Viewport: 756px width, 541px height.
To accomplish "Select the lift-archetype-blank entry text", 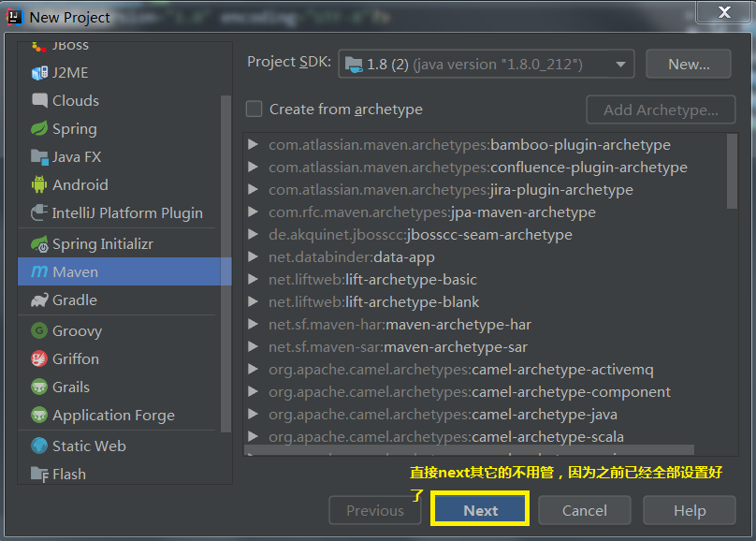I will (x=373, y=301).
